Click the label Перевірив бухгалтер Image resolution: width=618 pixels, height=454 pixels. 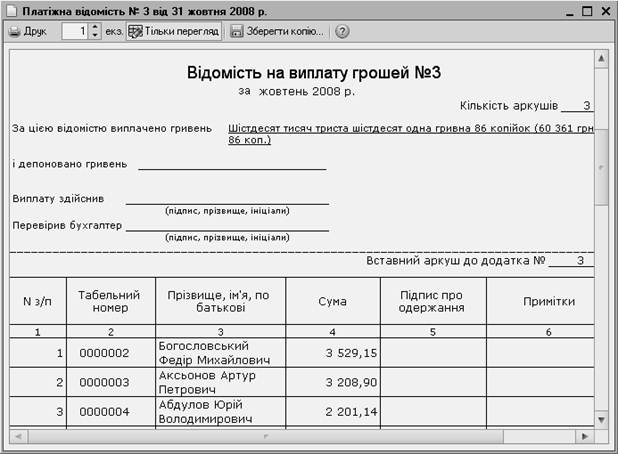[x=67, y=225]
